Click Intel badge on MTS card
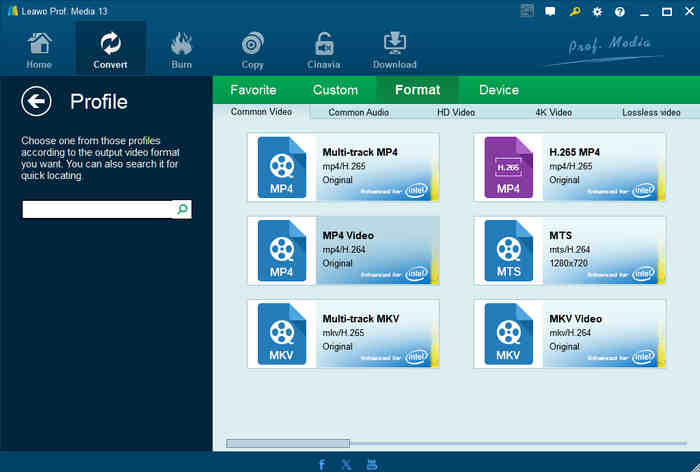Viewport: 700px width, 472px height. coord(643,274)
